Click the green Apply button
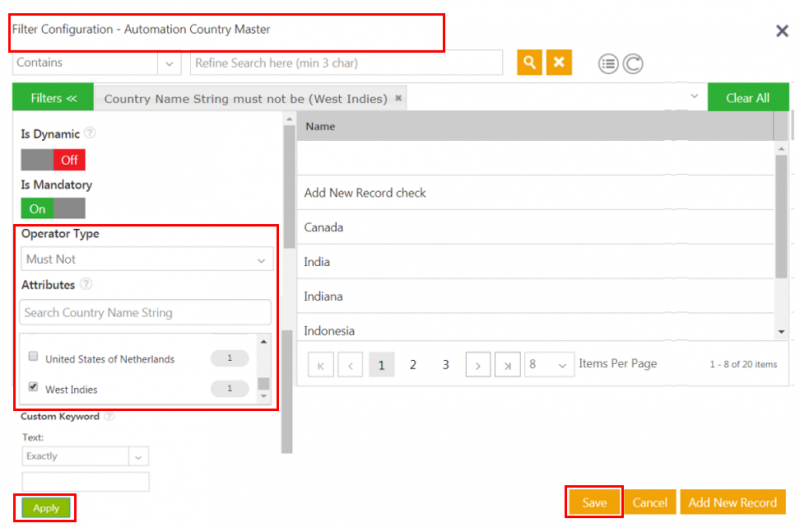Viewport: 800px width, 528px height. 46,508
